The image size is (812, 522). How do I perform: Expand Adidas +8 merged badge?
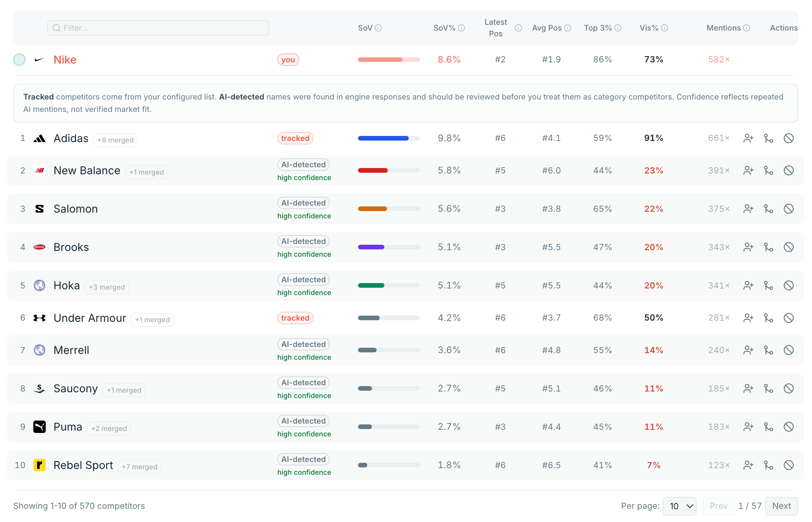click(115, 140)
